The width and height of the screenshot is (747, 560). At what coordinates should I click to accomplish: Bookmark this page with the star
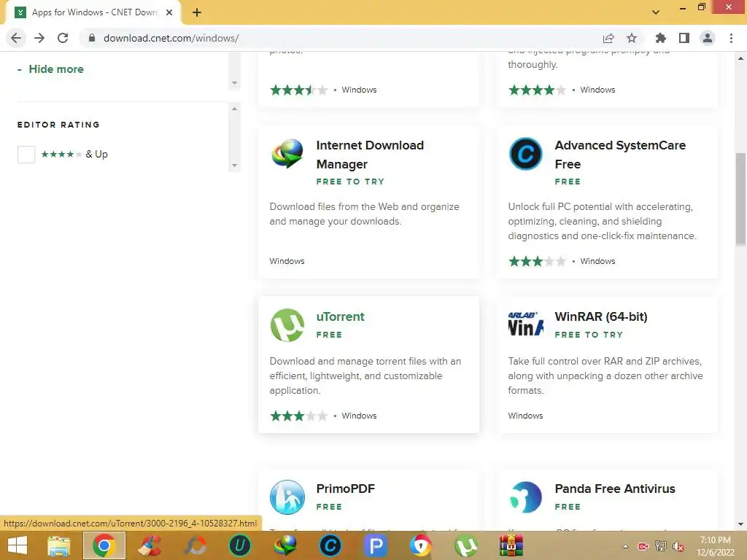tap(632, 38)
